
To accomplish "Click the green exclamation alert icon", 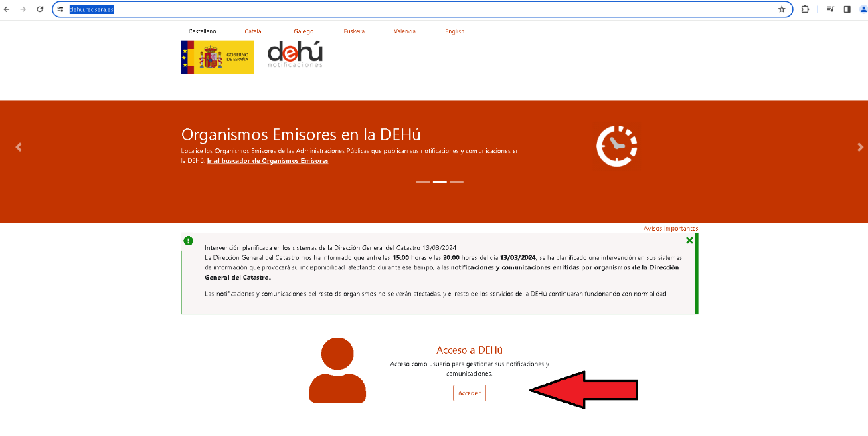I will click(x=189, y=241).
